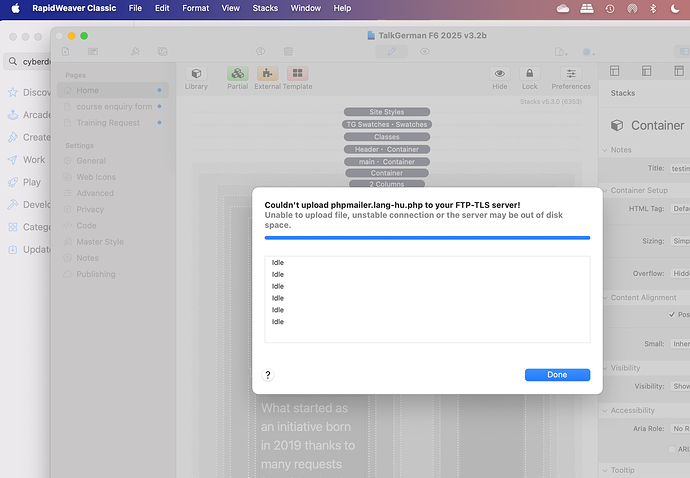Open Privacy settings
The image size is (690, 478).
tap(90, 210)
